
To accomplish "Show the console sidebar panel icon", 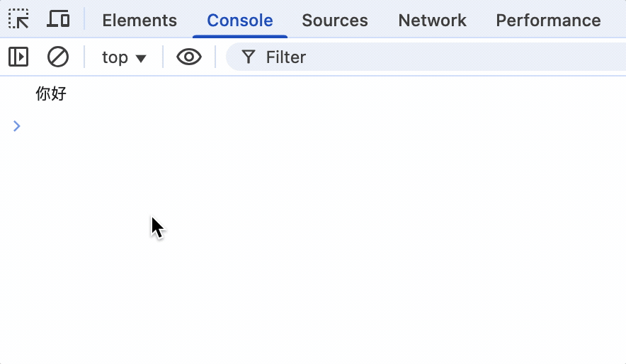I will tap(18, 57).
